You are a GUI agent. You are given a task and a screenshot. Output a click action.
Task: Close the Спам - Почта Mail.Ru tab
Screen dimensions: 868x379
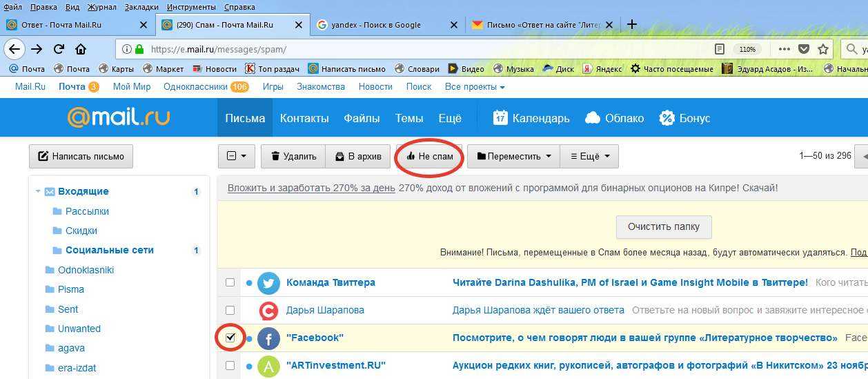[297, 24]
